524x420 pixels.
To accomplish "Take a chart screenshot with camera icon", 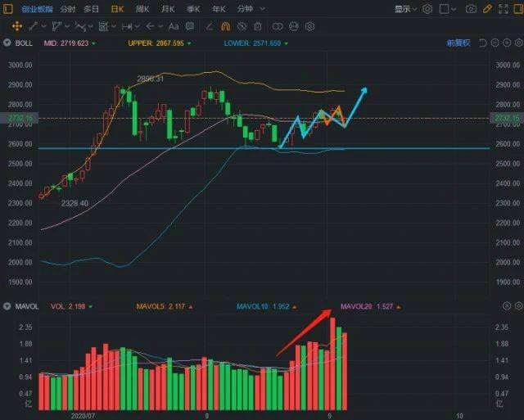I will click(x=471, y=9).
